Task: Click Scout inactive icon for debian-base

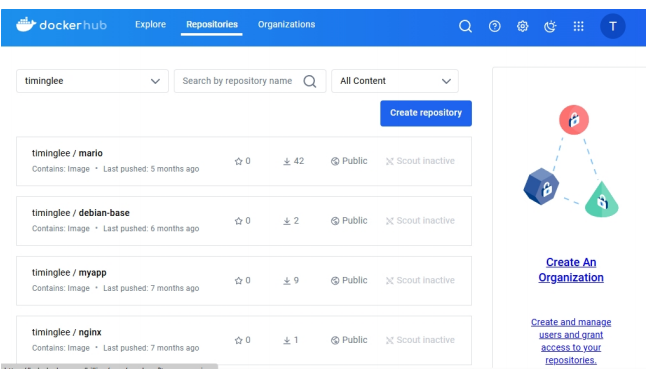Action: click(389, 221)
